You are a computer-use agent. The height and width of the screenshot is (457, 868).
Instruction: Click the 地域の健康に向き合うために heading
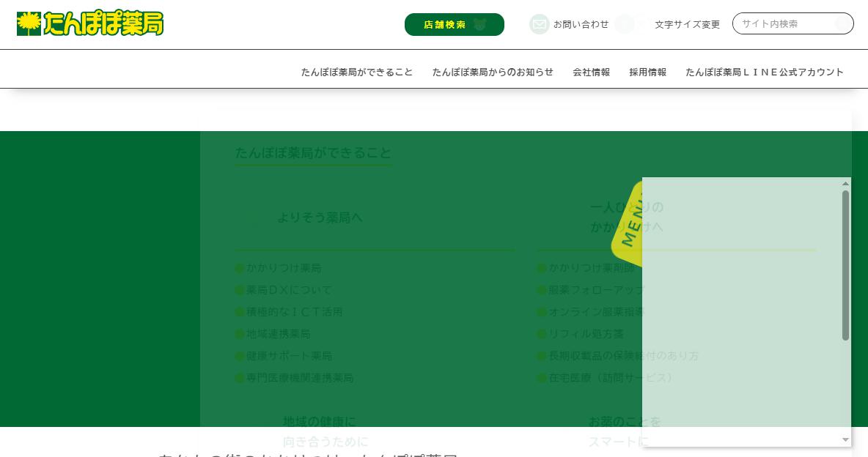[x=325, y=431]
